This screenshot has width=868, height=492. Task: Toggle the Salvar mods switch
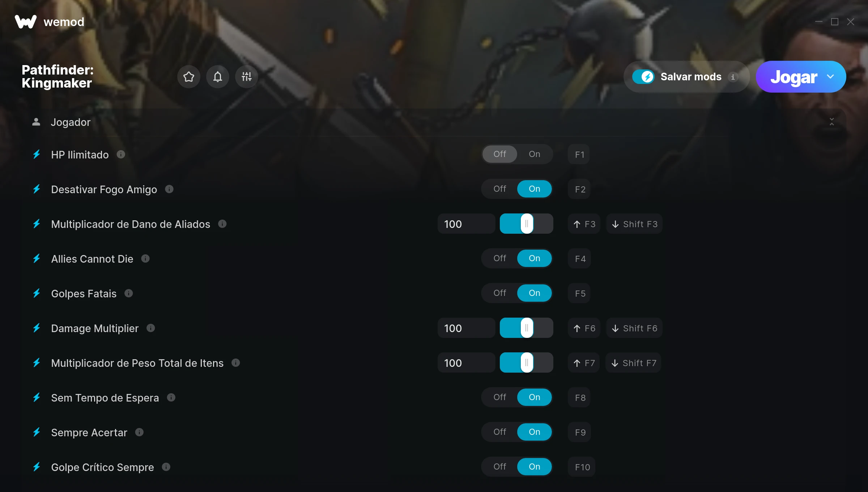[643, 77]
